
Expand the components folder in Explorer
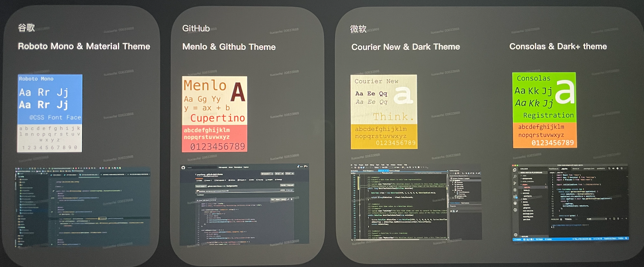(x=526, y=179)
